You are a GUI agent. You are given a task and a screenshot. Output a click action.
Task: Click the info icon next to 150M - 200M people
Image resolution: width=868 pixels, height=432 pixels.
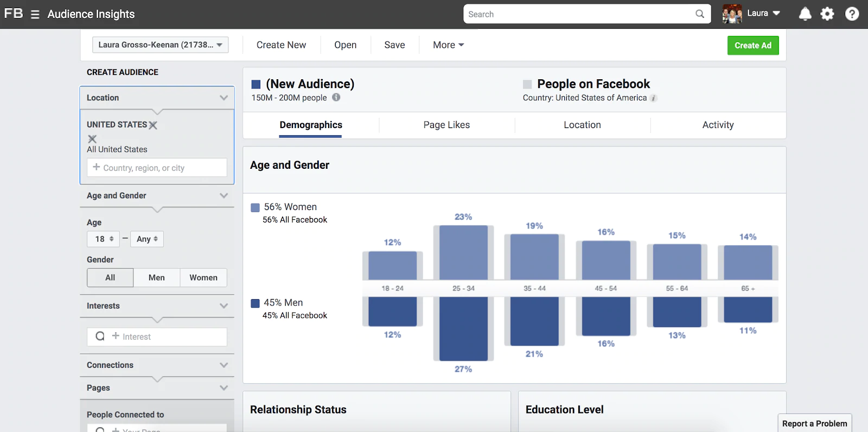coord(336,98)
